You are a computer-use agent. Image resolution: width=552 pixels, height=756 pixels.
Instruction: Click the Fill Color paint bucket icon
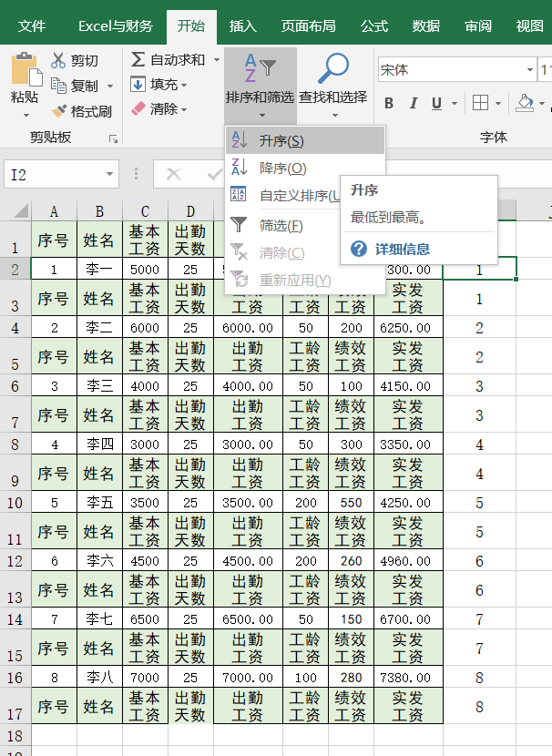pyautogui.click(x=525, y=103)
